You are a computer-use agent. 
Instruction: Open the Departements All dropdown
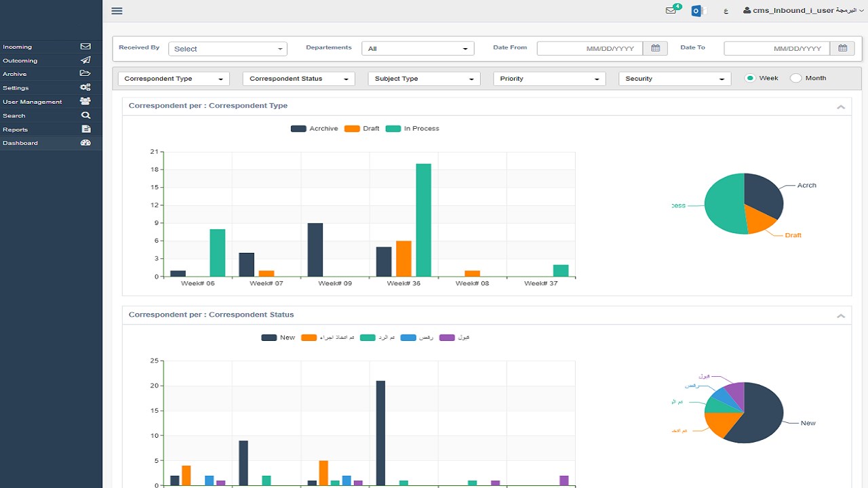pos(418,49)
